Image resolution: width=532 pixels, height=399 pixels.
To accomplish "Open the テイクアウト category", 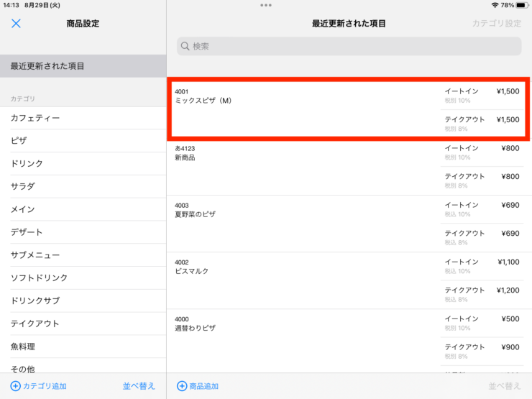I will tap(83, 324).
